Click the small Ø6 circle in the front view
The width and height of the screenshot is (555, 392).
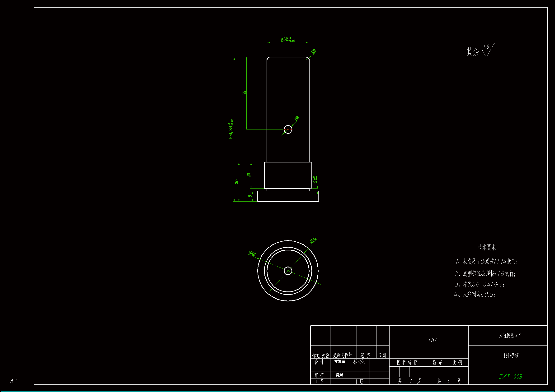(288, 129)
